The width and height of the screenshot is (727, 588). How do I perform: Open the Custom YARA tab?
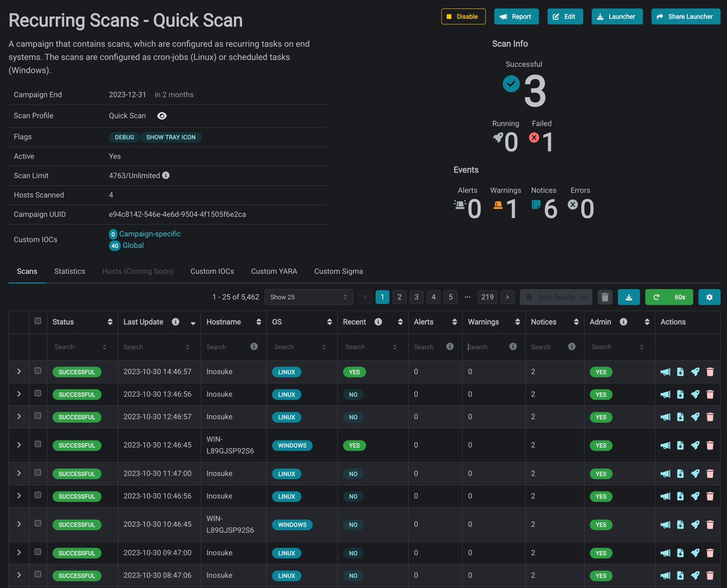point(274,271)
